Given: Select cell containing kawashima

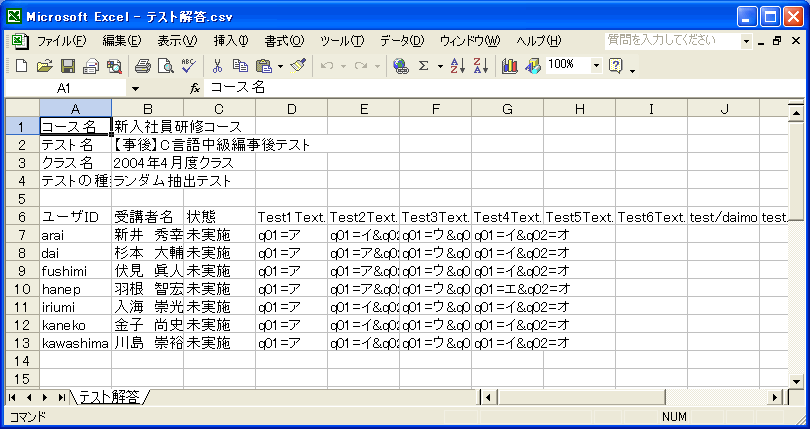Looking at the screenshot, I should click(75, 343).
